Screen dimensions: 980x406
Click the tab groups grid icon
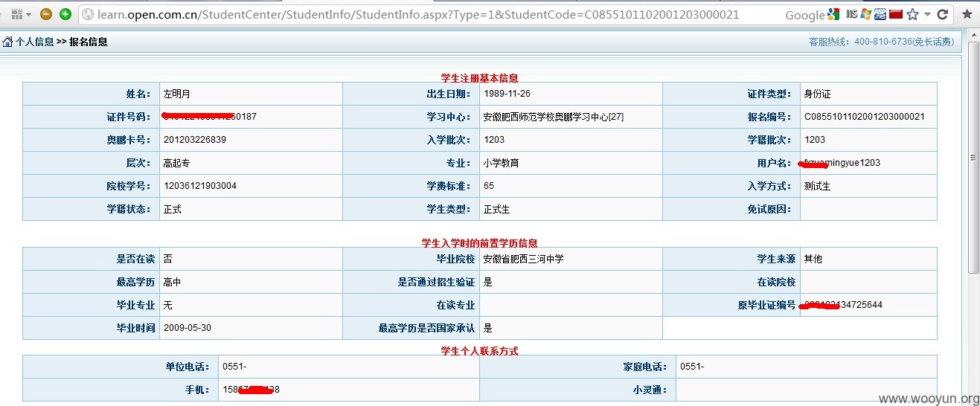click(x=17, y=14)
